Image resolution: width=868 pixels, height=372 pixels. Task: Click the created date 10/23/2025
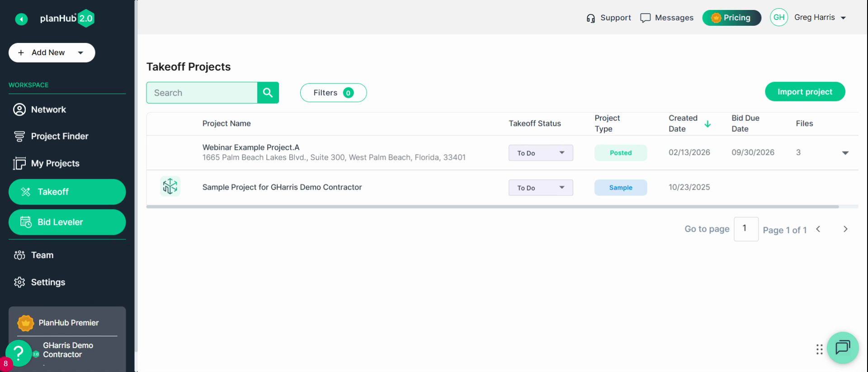click(689, 187)
